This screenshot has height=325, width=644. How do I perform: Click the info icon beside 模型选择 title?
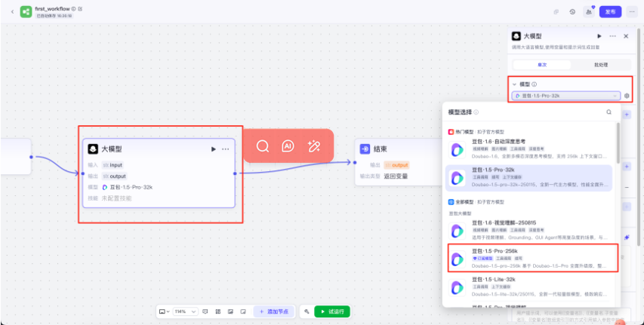pyautogui.click(x=476, y=112)
